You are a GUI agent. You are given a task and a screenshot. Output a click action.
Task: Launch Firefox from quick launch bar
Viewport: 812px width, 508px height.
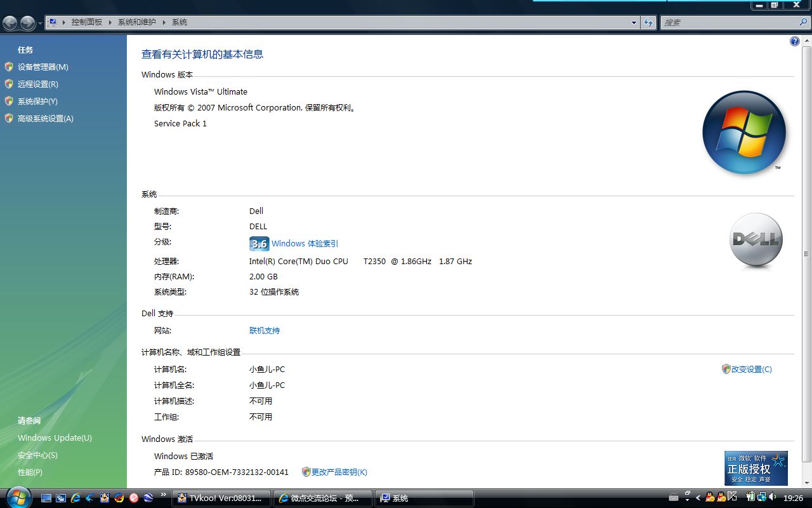pyautogui.click(x=119, y=498)
